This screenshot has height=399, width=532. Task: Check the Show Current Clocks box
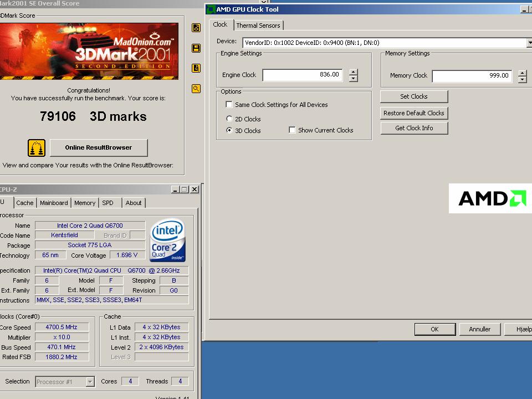292,130
